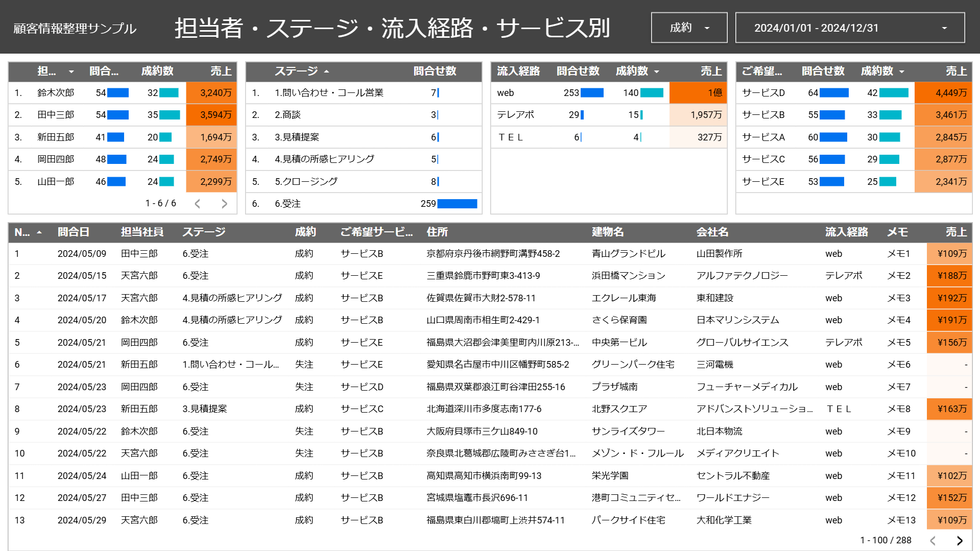Open the date range 2024/01/01 - 2024/12/31 picker
The width and height of the screenshot is (980, 551).
[x=850, y=28]
